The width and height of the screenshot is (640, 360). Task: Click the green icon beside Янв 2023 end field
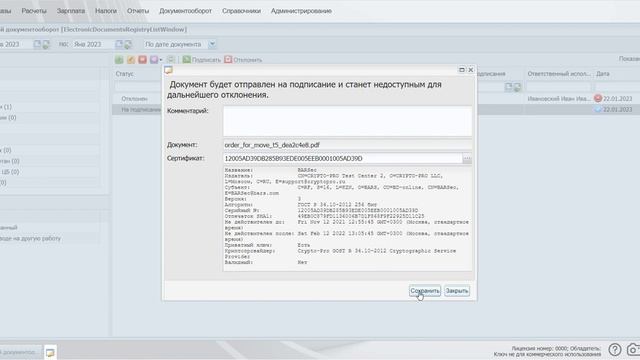128,44
